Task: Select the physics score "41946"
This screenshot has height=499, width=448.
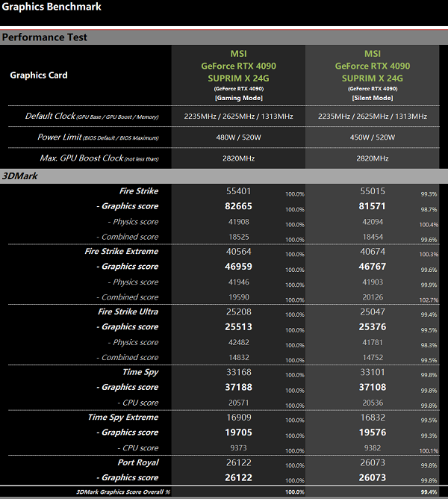Action: tap(239, 282)
